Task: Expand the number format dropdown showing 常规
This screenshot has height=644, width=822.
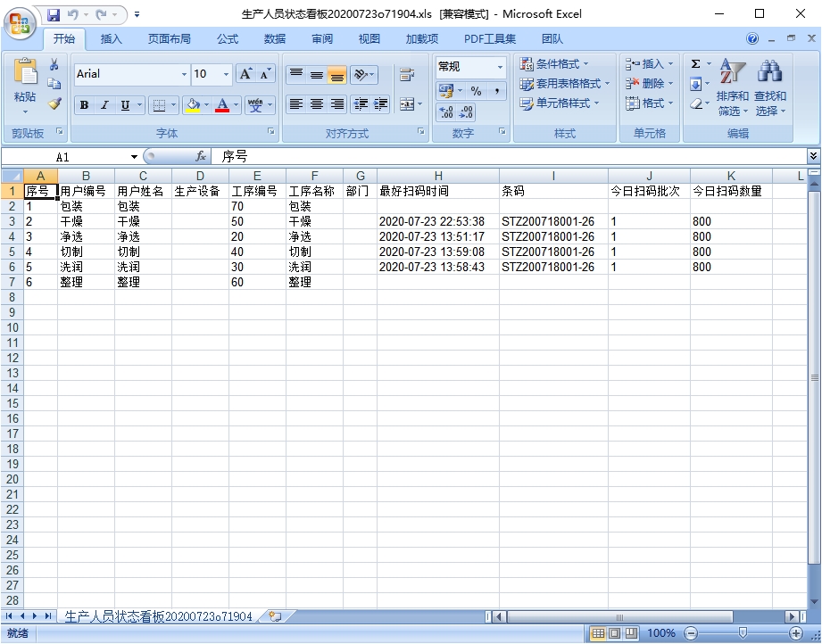Action: tap(500, 67)
